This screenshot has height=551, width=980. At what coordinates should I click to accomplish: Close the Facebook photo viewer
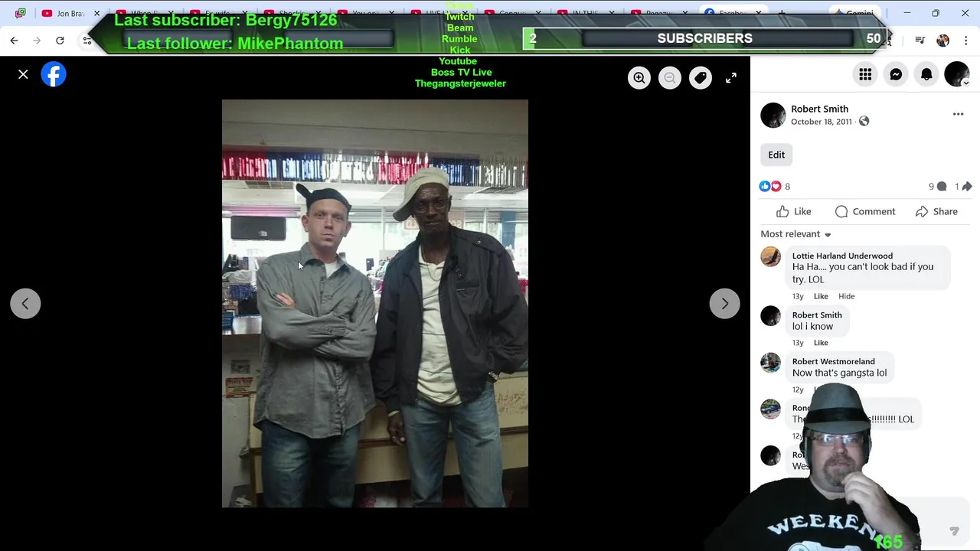23,74
